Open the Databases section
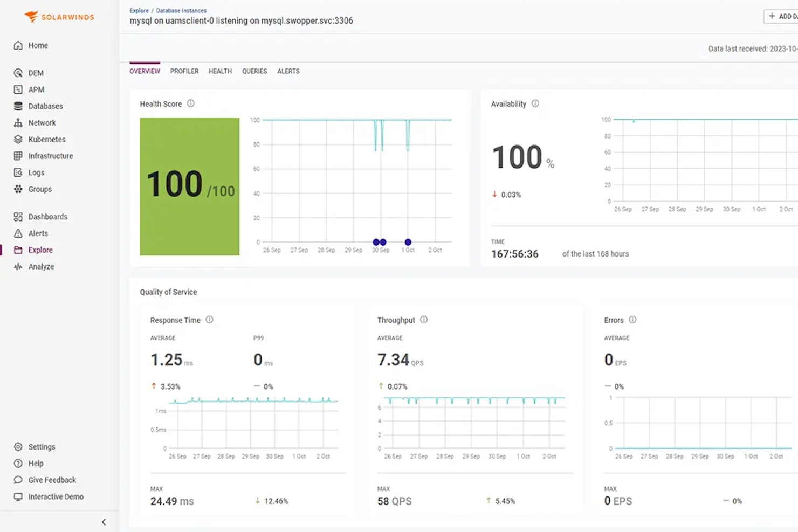This screenshot has width=798, height=532. click(x=45, y=106)
